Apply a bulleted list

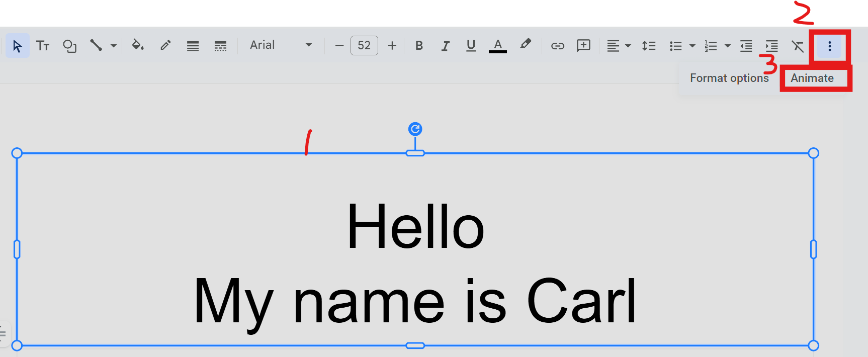[x=676, y=46]
